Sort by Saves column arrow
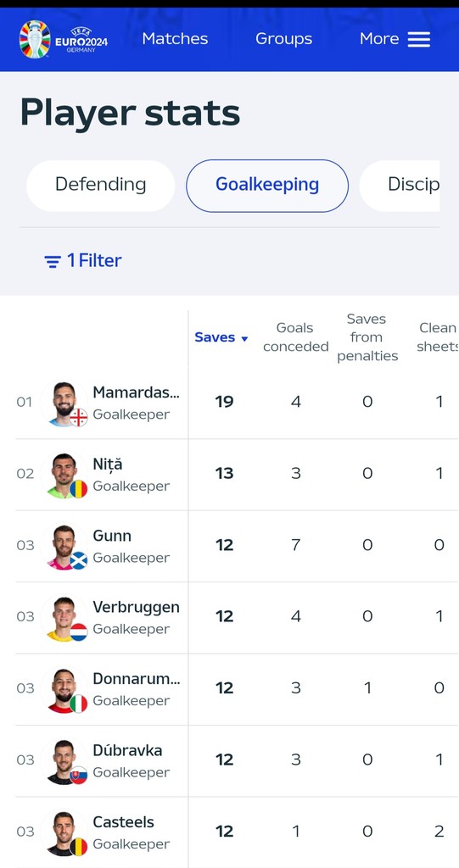The image size is (459, 868). pos(244,339)
